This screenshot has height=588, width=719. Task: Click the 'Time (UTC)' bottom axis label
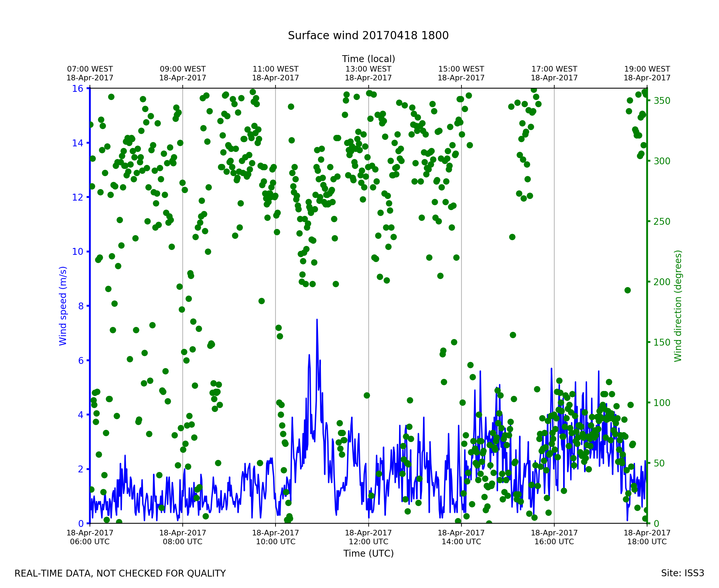(368, 553)
